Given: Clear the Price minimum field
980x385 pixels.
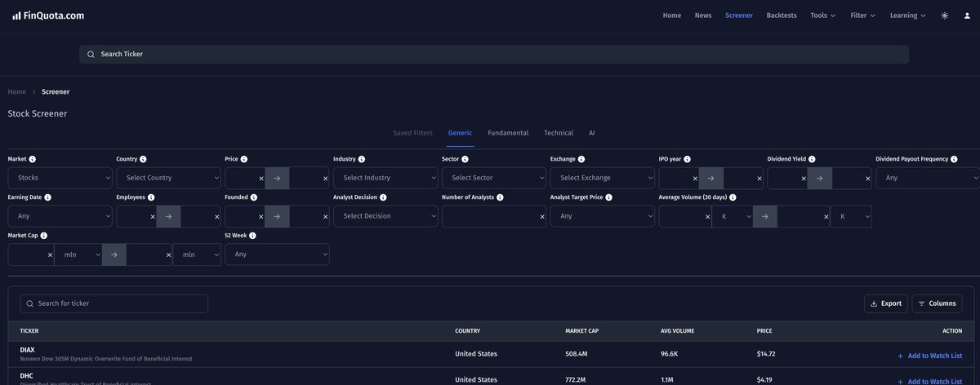Looking at the screenshot, I should tap(261, 178).
